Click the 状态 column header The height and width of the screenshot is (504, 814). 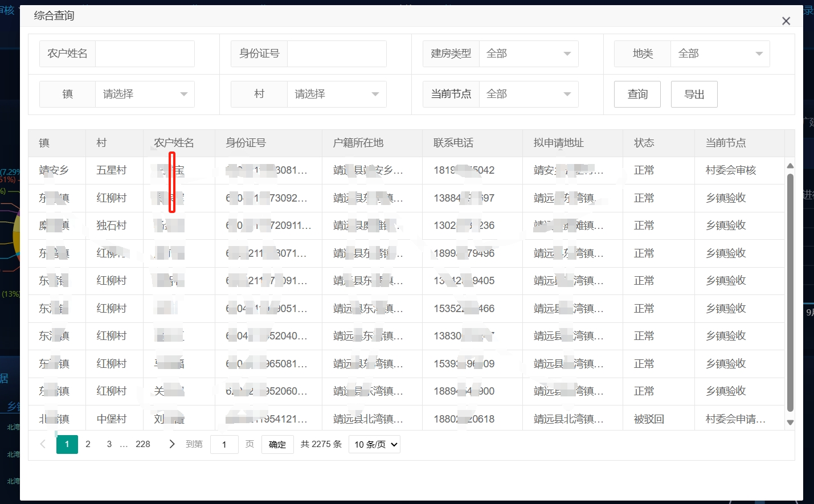658,143
